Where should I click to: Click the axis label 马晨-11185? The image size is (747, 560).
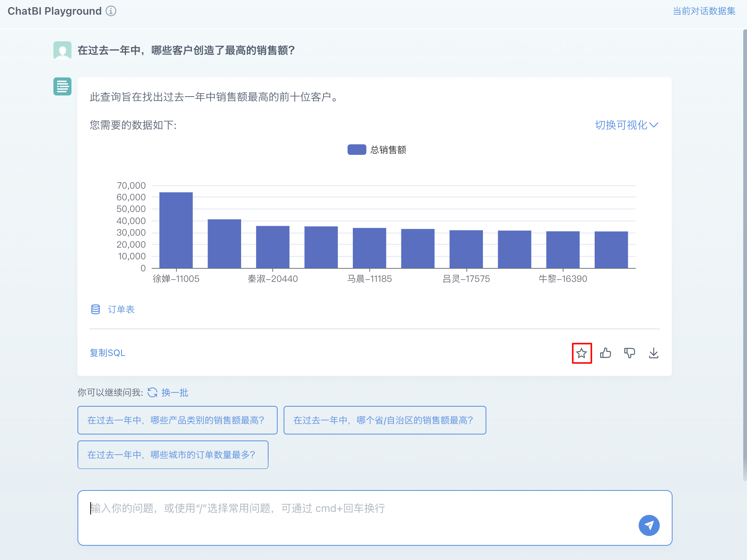(369, 279)
